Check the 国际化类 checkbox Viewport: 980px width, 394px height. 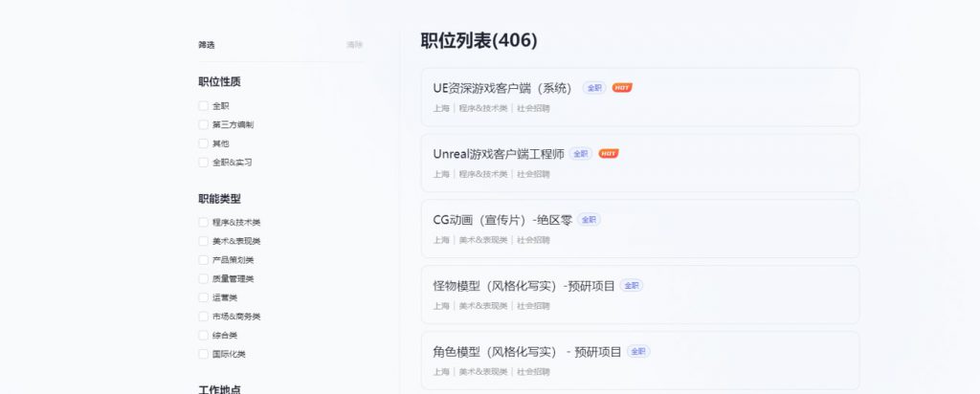tap(203, 354)
